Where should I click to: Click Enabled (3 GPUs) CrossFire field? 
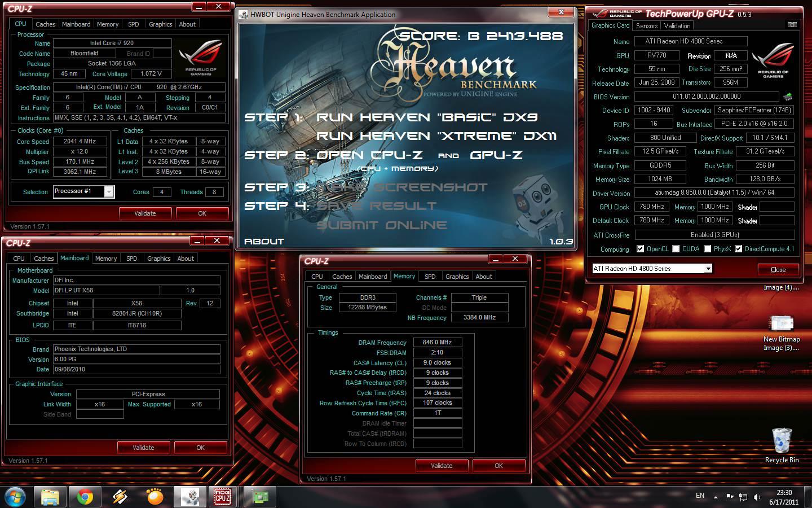pos(714,235)
